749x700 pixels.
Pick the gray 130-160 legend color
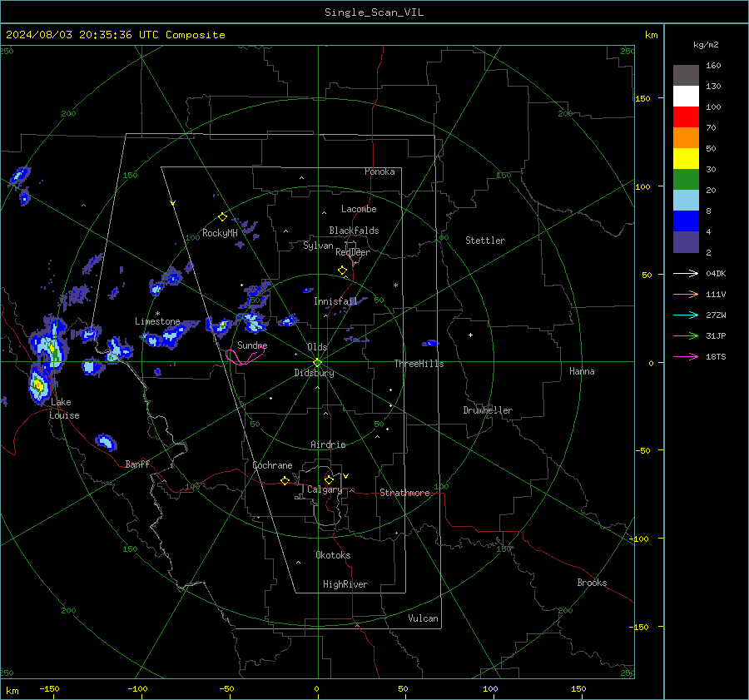tap(686, 76)
